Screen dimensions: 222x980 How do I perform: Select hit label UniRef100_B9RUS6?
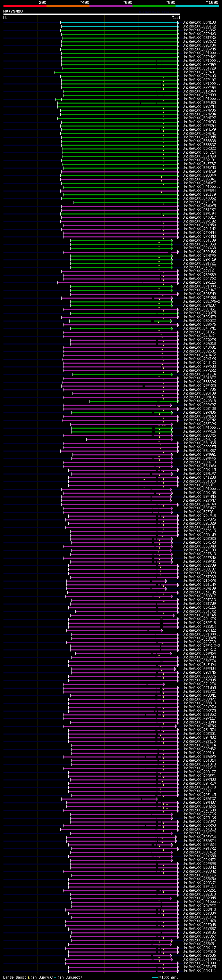pyautogui.click(x=199, y=252)
